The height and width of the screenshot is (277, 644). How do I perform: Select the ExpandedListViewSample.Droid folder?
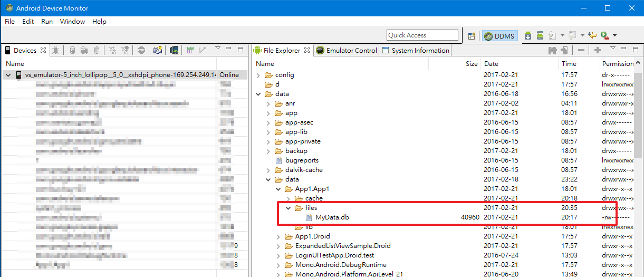tap(343, 246)
